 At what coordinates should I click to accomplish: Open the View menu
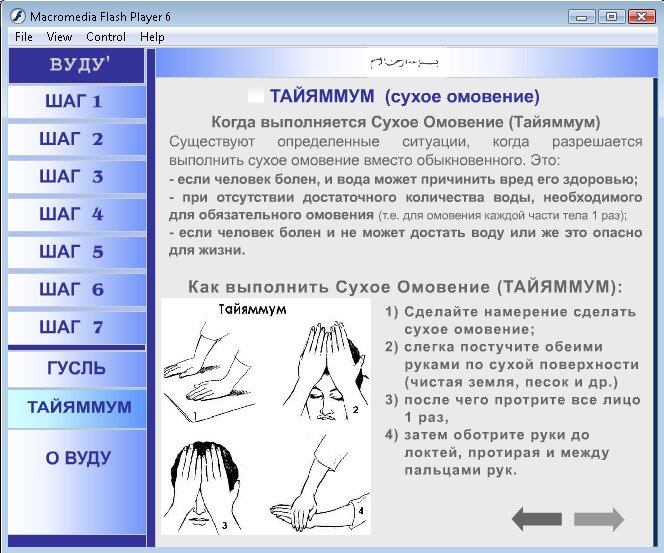point(59,37)
